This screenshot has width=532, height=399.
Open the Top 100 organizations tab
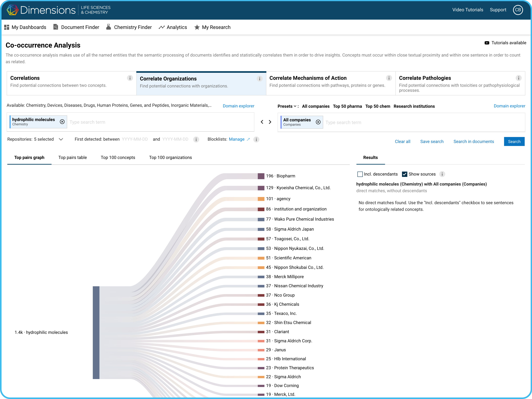pyautogui.click(x=170, y=158)
